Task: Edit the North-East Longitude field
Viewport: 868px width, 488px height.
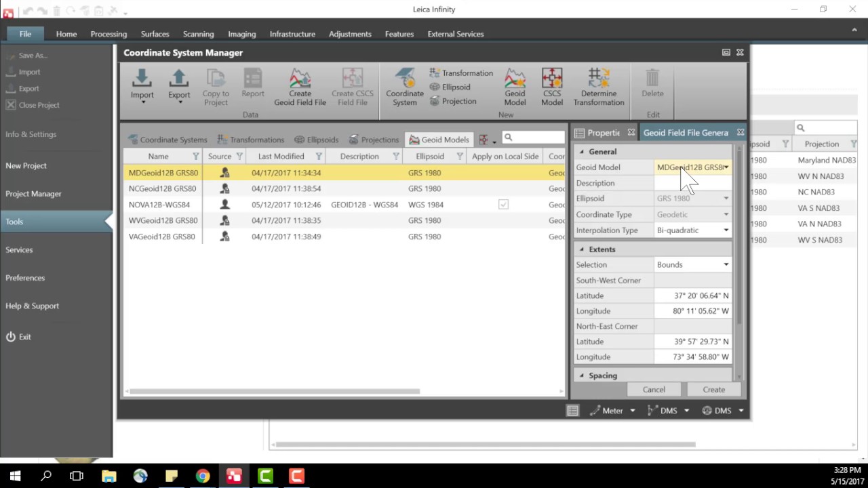Action: (x=692, y=357)
